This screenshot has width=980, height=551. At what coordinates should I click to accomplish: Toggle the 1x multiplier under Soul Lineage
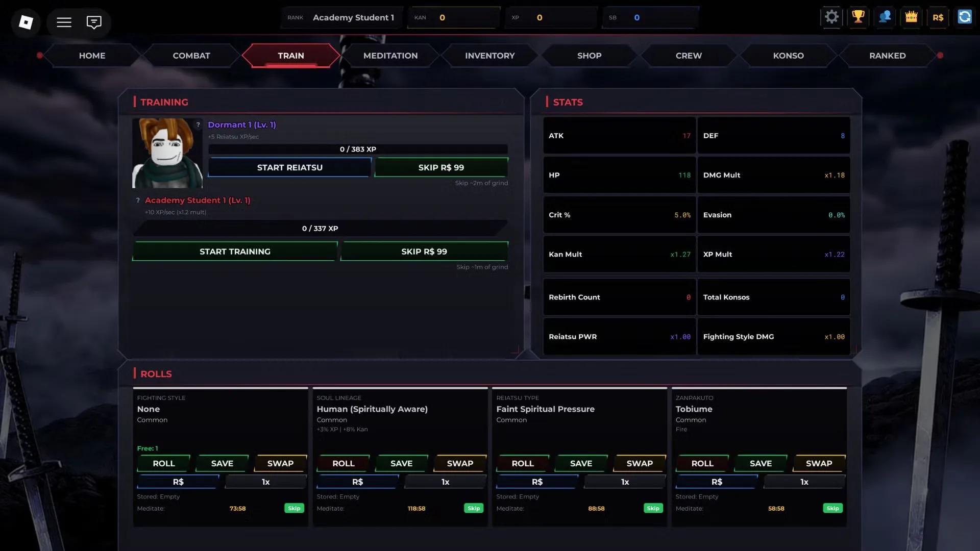pos(446,482)
